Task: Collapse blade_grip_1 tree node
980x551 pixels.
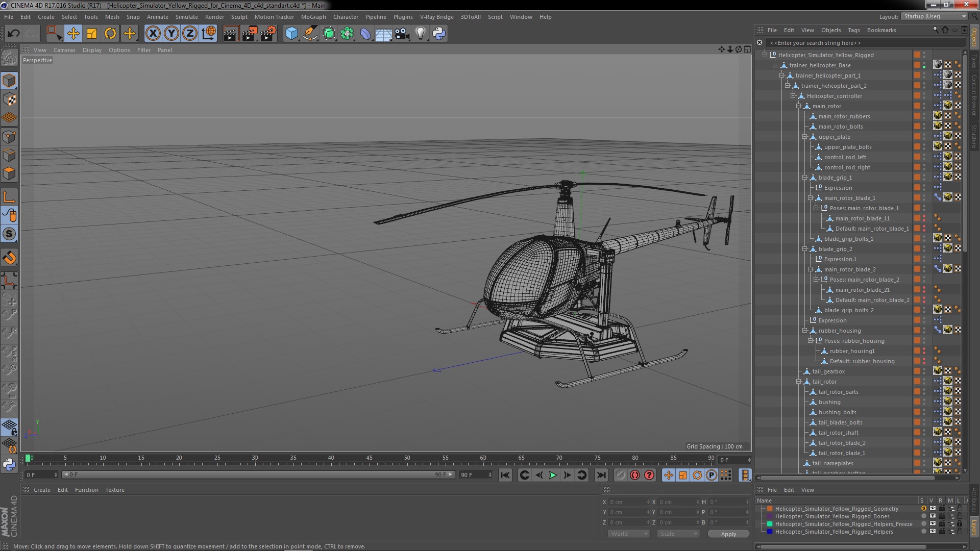Action: (805, 178)
